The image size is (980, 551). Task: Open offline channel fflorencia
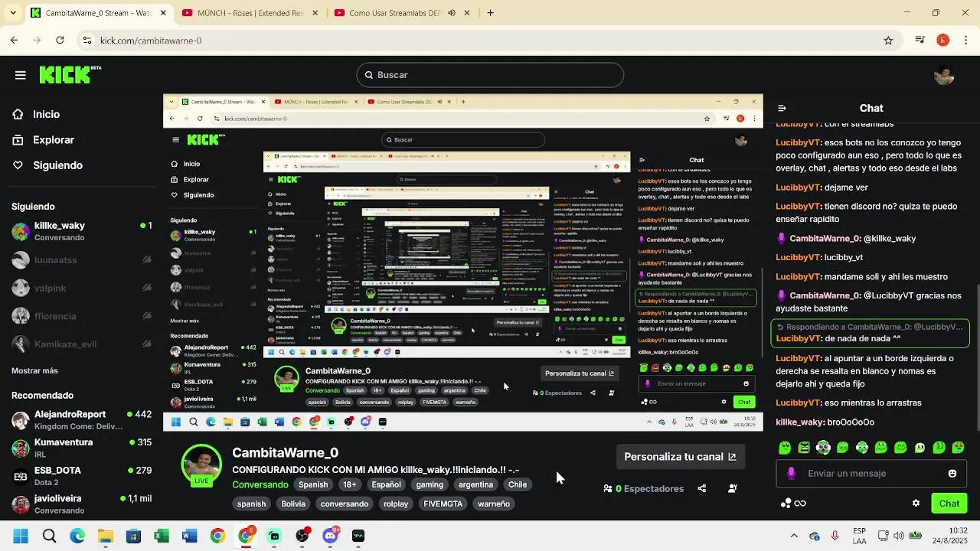80,316
